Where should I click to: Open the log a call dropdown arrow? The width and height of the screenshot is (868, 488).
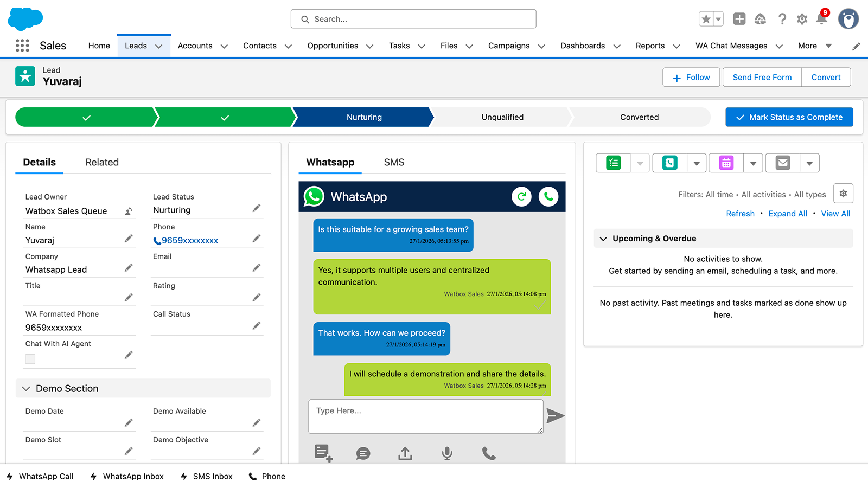(x=697, y=163)
